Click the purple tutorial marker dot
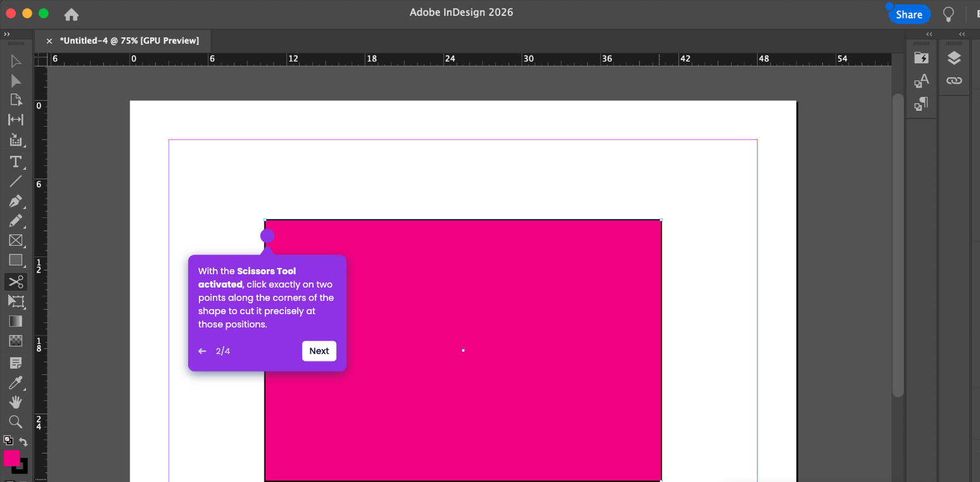Viewport: 980px width, 482px height. (x=267, y=236)
